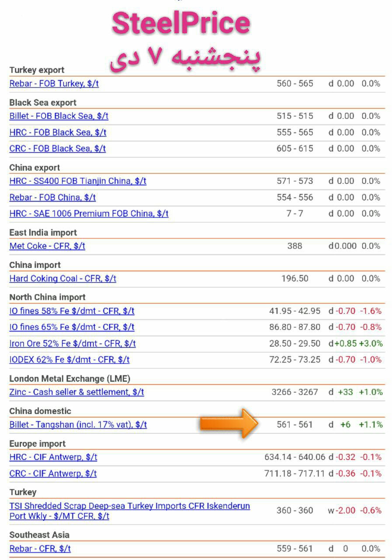The width and height of the screenshot is (392, 560).
Task: Open Zinc - Cash seller & settlement link
Action: [x=76, y=392]
